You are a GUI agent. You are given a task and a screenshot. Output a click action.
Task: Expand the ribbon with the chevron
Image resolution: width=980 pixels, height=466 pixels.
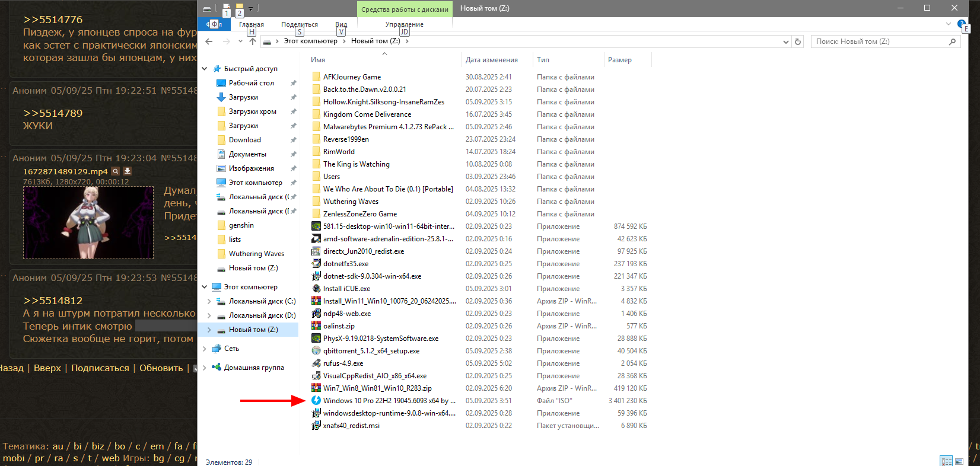[948, 24]
